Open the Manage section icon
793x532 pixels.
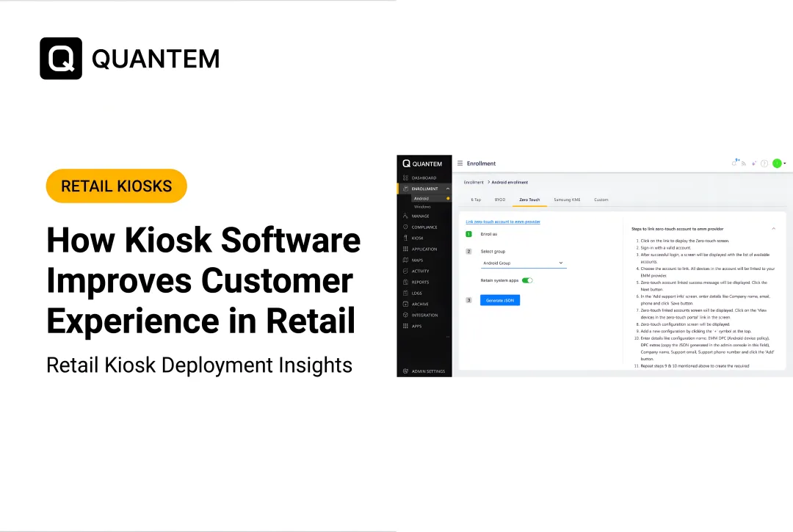pos(405,216)
